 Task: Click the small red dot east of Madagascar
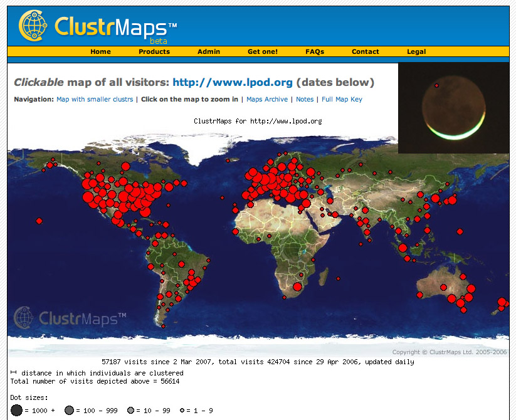click(338, 278)
